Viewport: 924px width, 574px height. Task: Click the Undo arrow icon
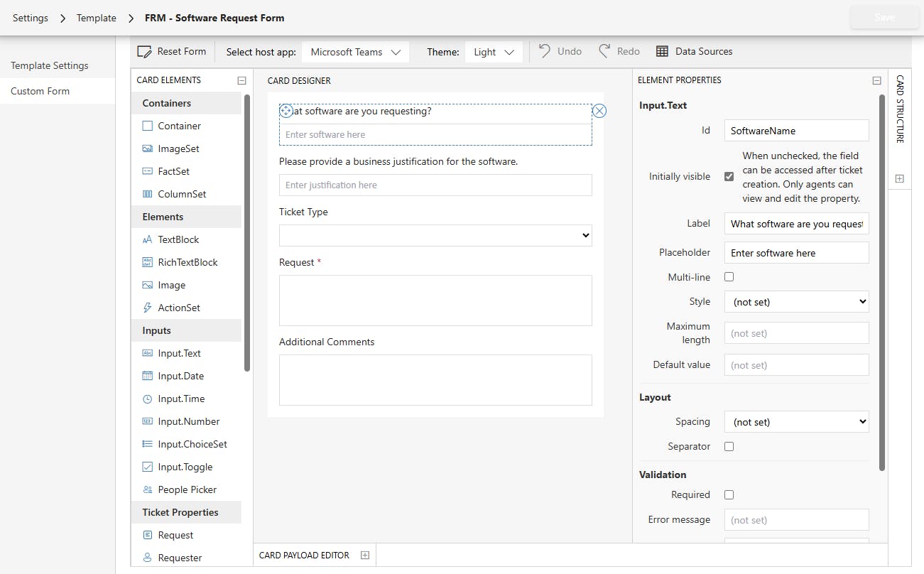pos(545,51)
